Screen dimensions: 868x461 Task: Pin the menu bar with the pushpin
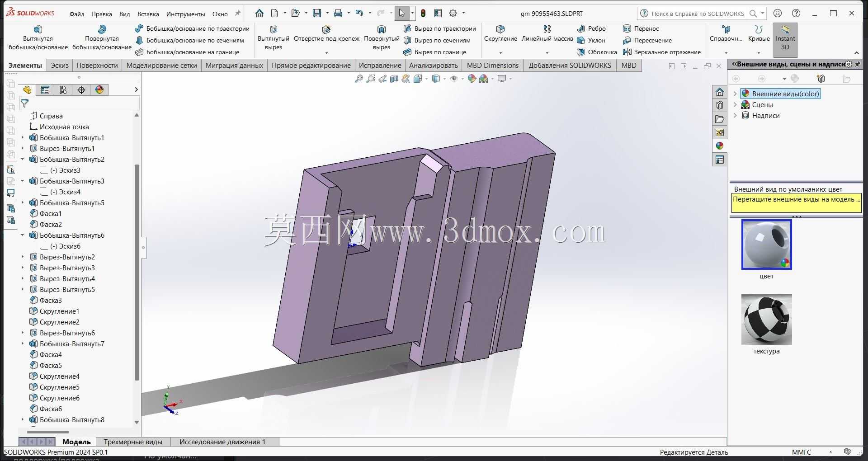click(x=238, y=13)
